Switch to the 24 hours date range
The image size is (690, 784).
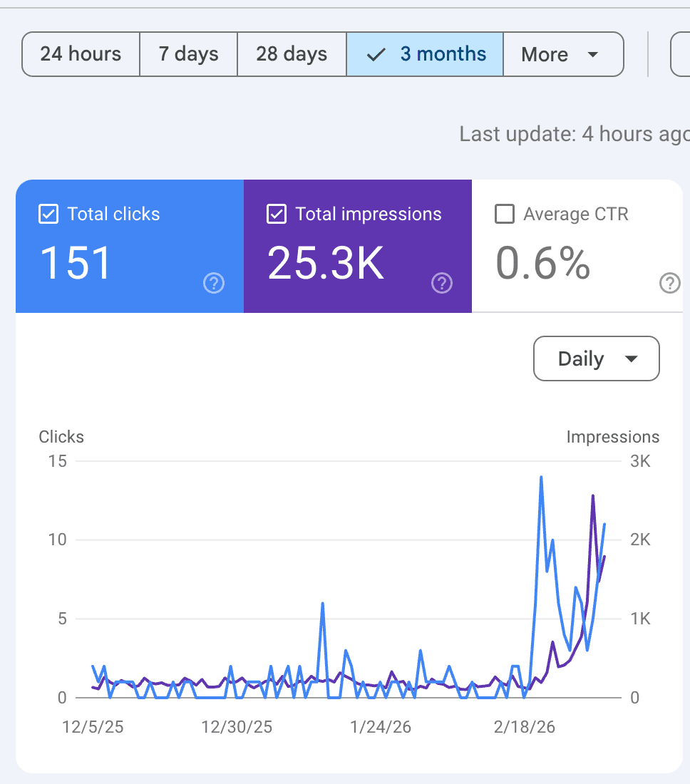click(80, 53)
